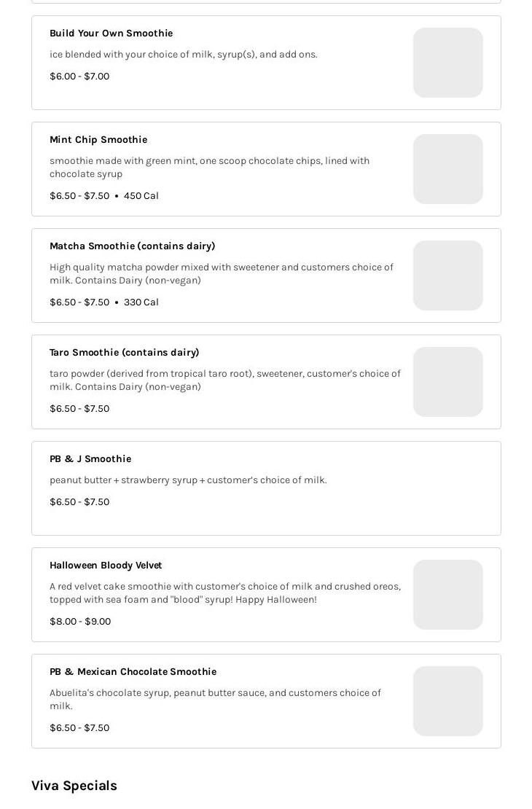Click the PB & J Smoothie description
The image size is (532, 809).
(x=188, y=480)
